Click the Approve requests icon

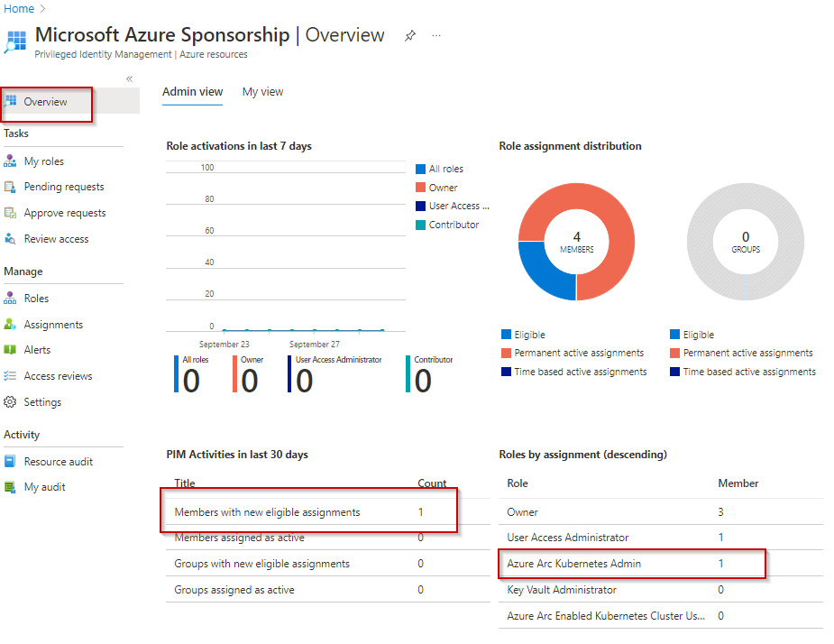click(10, 213)
